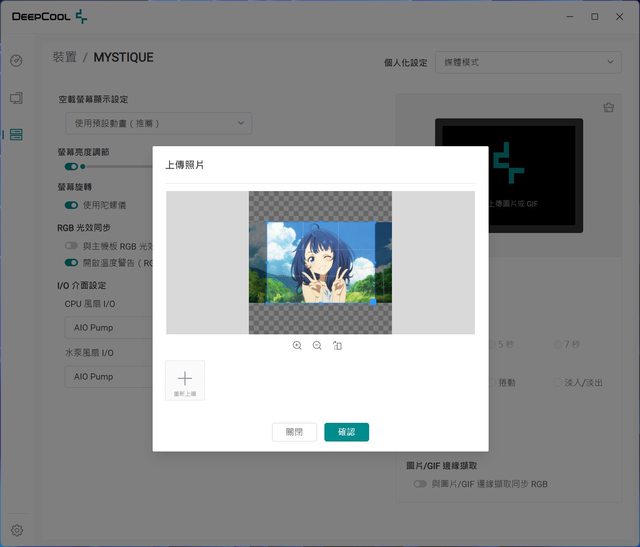Screen dimensions: 640x547
Task: Open the dashboard gauge sidebar icon
Action: (16, 61)
